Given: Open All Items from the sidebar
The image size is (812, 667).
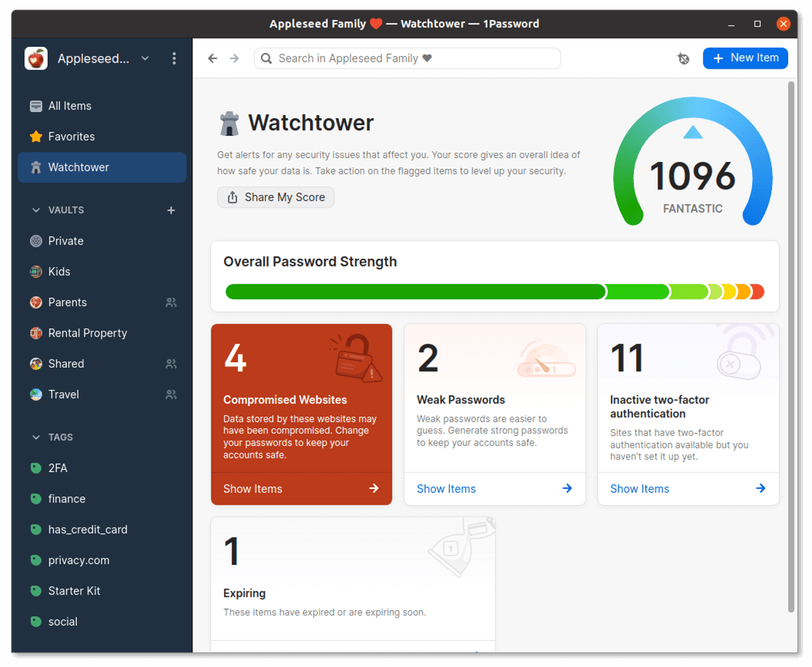Looking at the screenshot, I should tap(69, 106).
